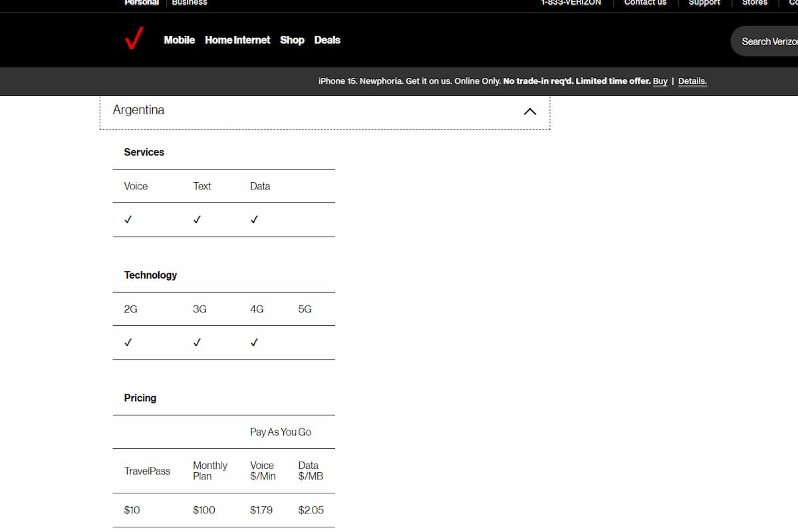Click the Search Verizon field
Screen dimensions: 798x532
(x=768, y=41)
